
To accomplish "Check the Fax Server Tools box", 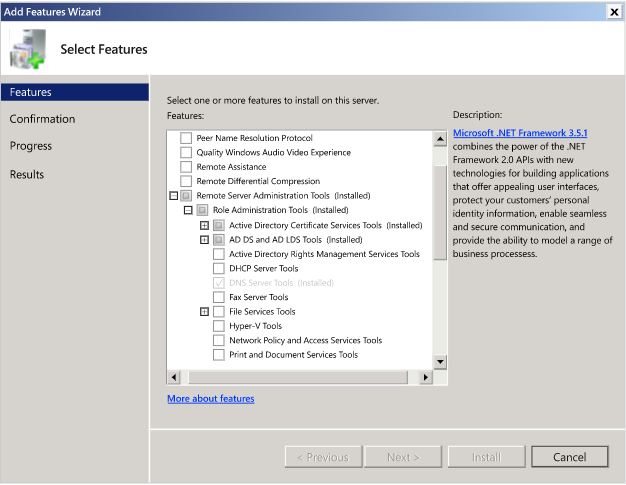I will click(218, 297).
